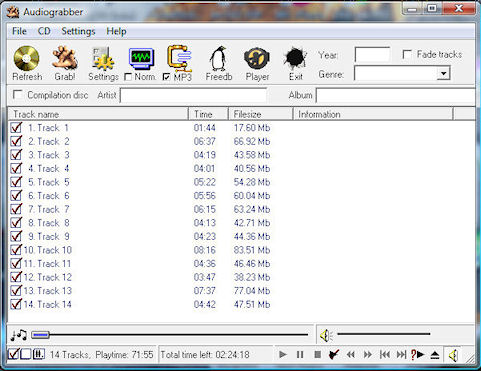Screen dimensions: 481x371
Task: Click the check-all tracks icon in status bar
Action: point(13,354)
